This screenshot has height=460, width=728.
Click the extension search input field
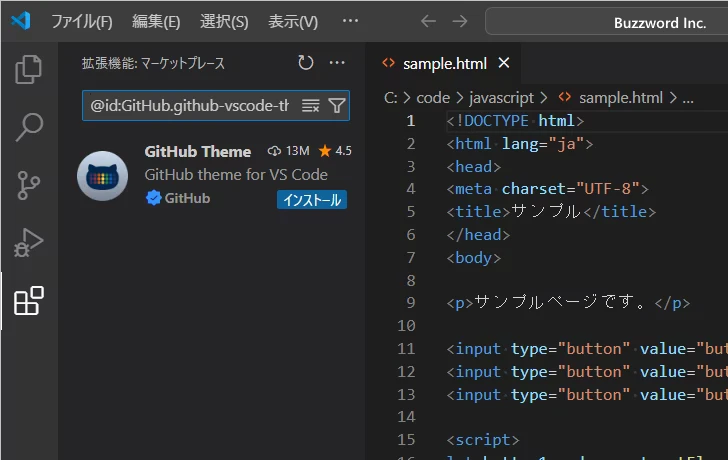(x=190, y=105)
